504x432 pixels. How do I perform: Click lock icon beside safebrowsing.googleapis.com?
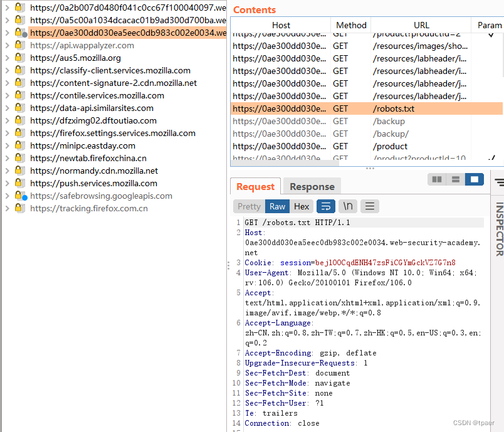pyautogui.click(x=20, y=196)
